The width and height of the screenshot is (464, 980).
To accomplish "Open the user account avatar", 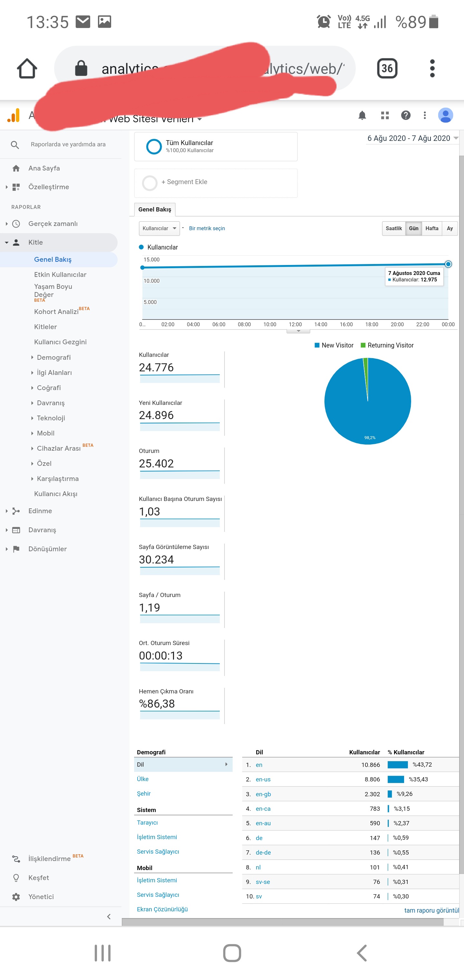I will (445, 115).
